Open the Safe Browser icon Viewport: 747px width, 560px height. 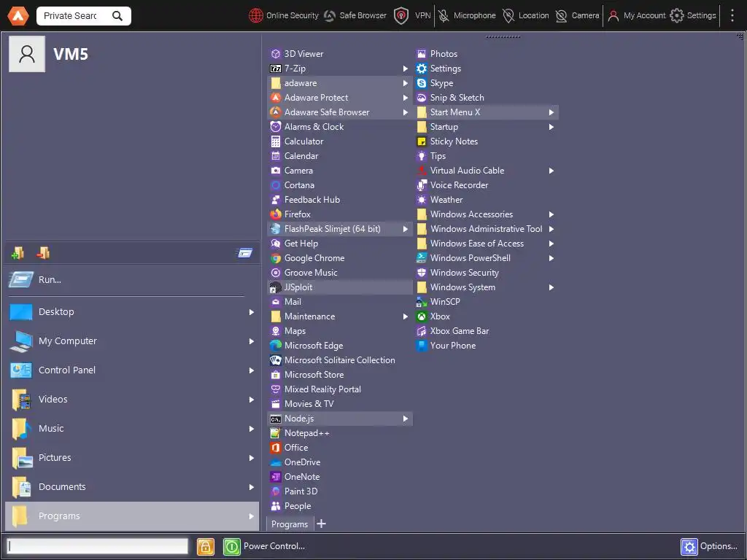329,16
